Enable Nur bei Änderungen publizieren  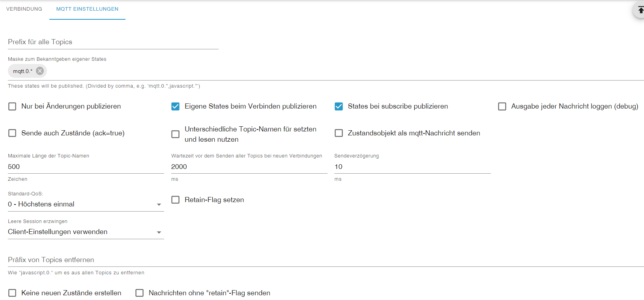pos(12,107)
